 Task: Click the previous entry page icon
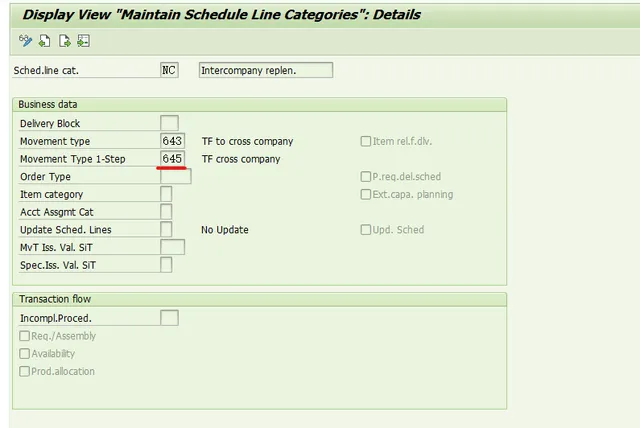(x=44, y=41)
